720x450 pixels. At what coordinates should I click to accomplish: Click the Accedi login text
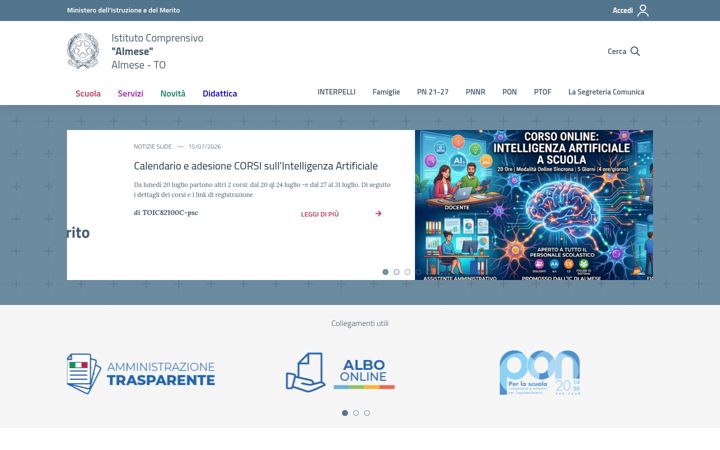pos(622,10)
